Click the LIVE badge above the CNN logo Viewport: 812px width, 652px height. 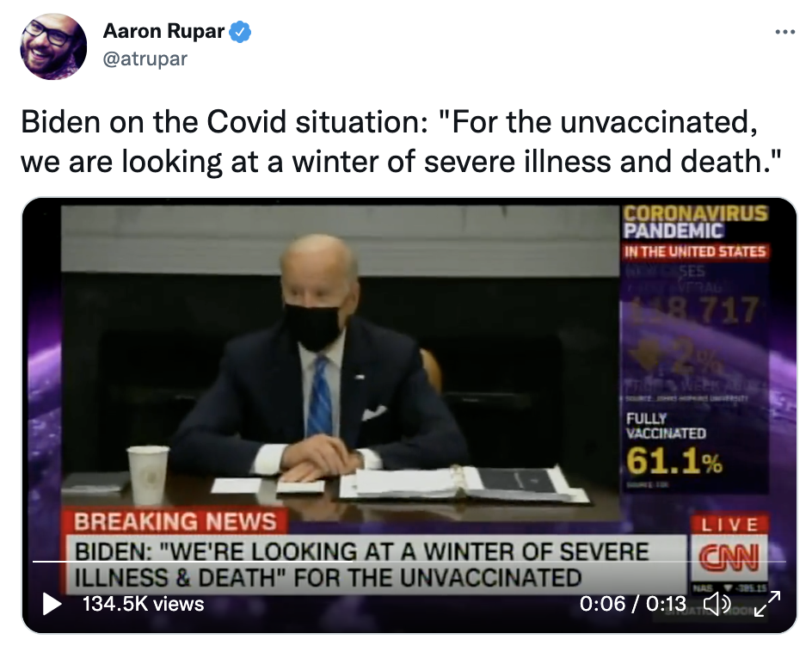click(729, 525)
